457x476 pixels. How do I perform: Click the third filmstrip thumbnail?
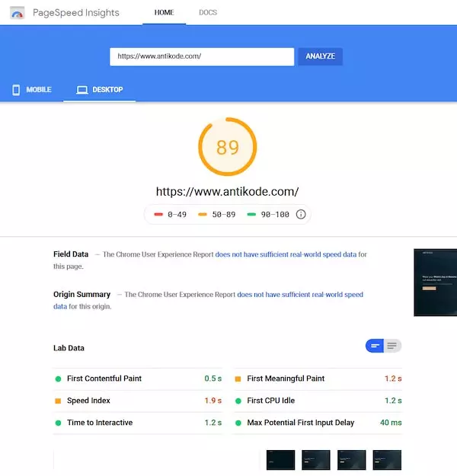tap(351, 460)
